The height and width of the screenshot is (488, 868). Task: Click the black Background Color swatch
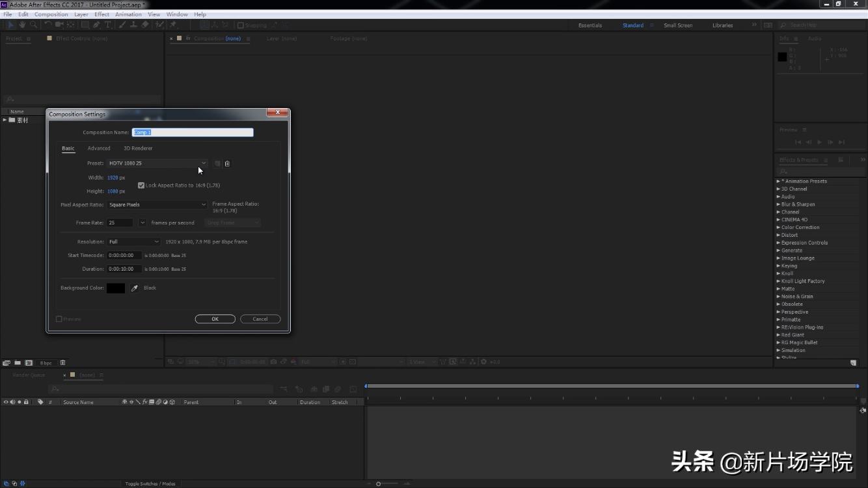[x=116, y=288]
